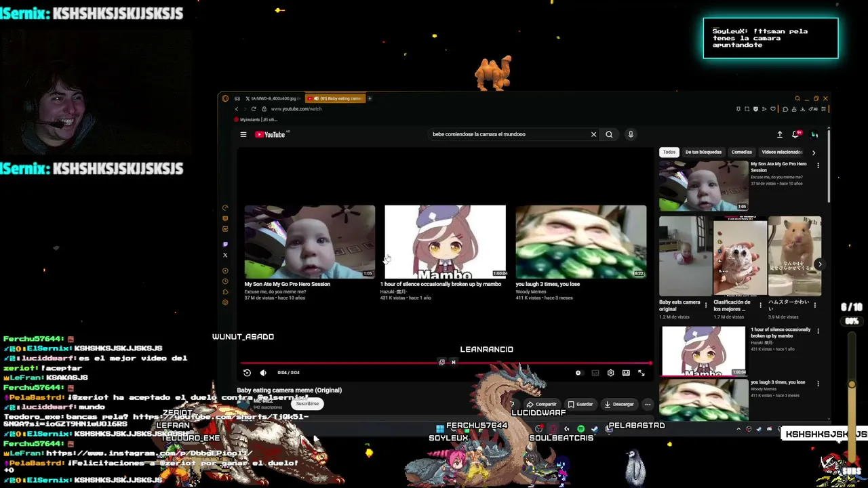Open options for sidebar you laugh 3 times
This screenshot has width=868, height=488.
pos(818,384)
